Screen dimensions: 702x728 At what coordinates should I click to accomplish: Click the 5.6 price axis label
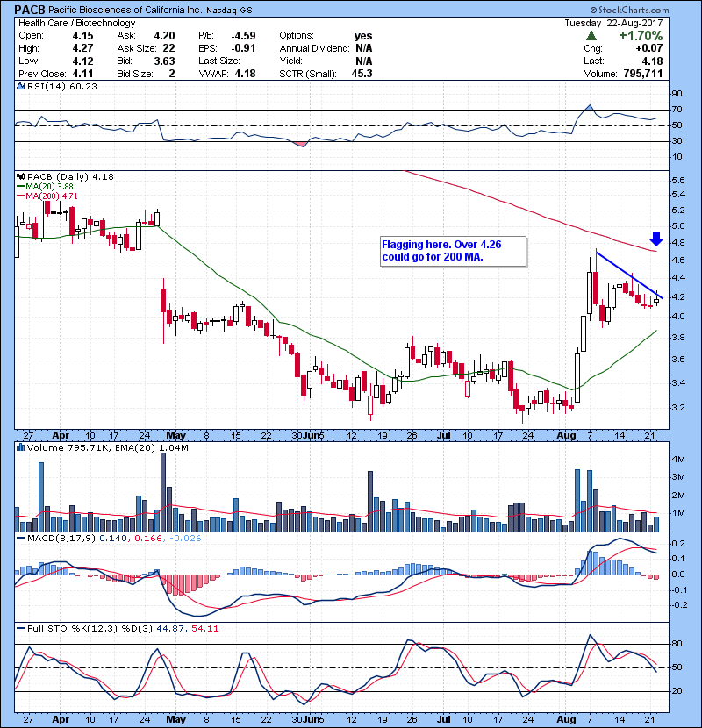[x=678, y=180]
